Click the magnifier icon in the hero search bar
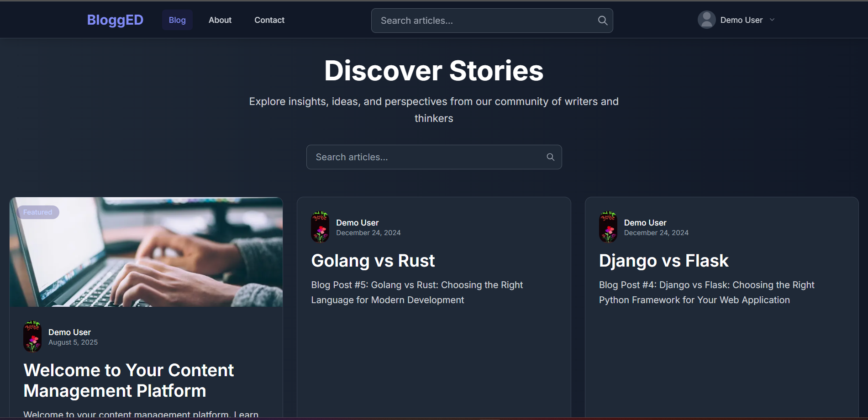This screenshot has width=868, height=420. [550, 157]
